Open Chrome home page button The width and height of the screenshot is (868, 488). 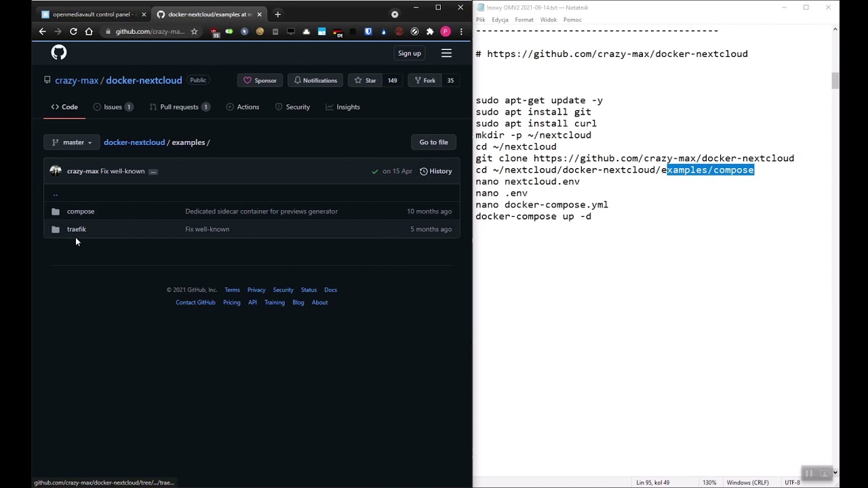click(89, 31)
